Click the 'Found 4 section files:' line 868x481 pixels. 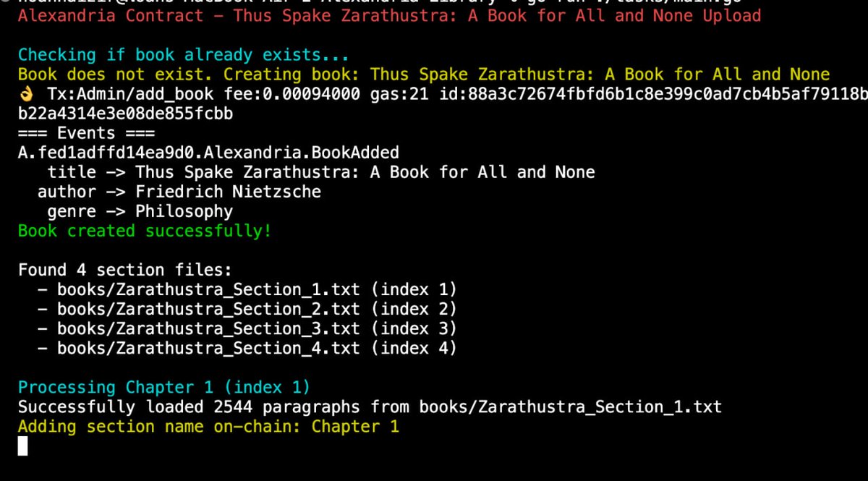tap(125, 270)
